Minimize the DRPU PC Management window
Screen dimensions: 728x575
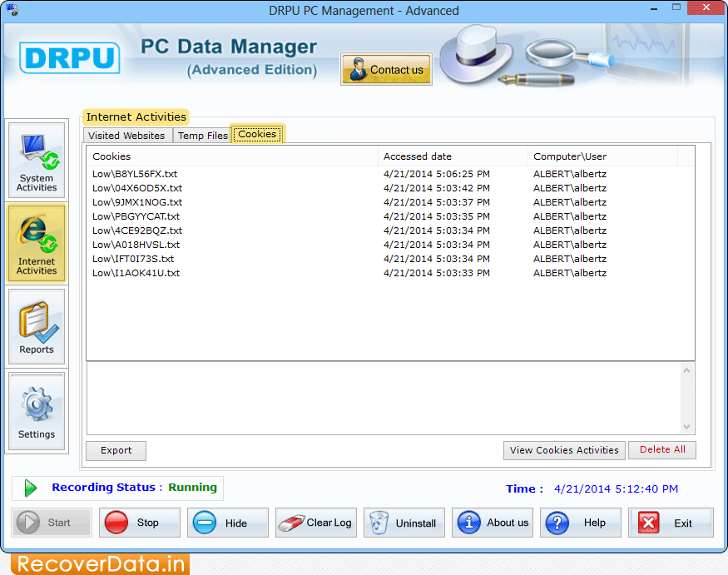pyautogui.click(x=654, y=9)
